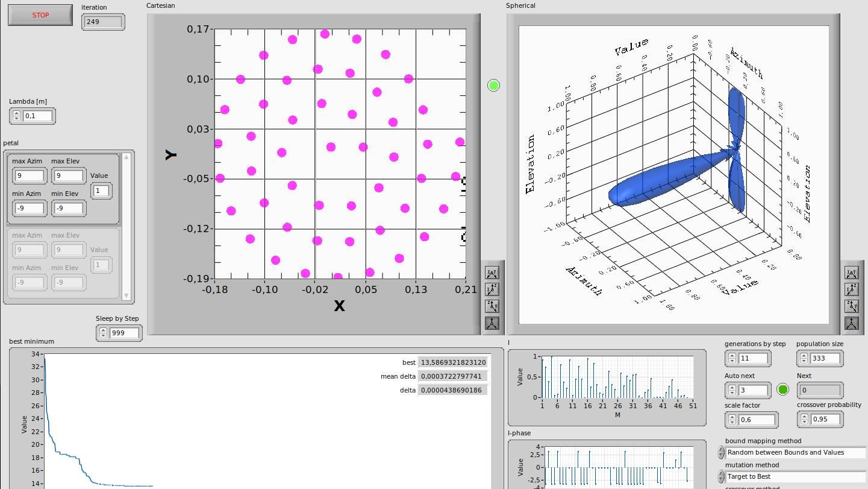Click the 'best minimum' chart label
The width and height of the screenshot is (868, 489).
(31, 341)
